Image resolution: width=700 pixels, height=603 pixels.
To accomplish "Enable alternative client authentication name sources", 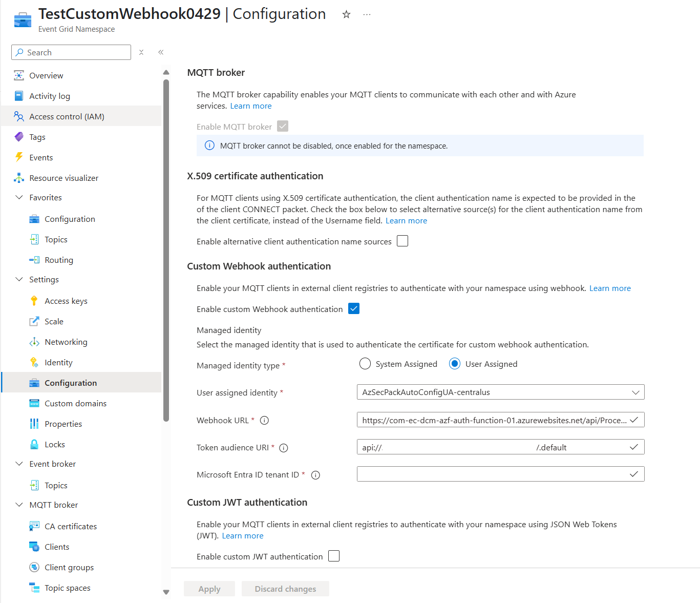I will (x=402, y=241).
